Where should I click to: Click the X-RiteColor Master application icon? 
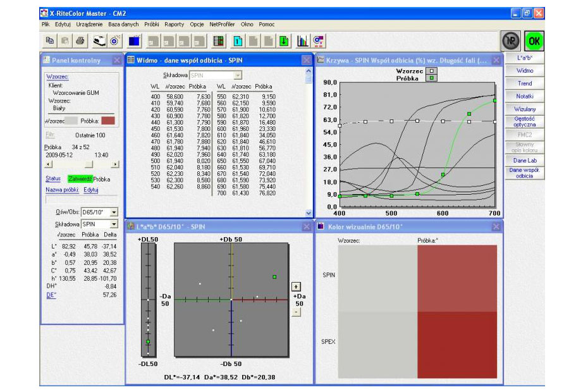click(x=45, y=13)
